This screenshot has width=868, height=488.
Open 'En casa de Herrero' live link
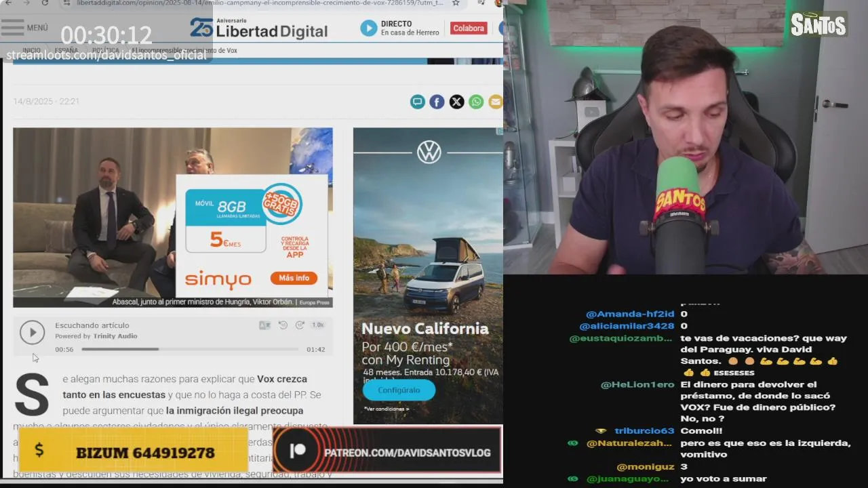[410, 33]
